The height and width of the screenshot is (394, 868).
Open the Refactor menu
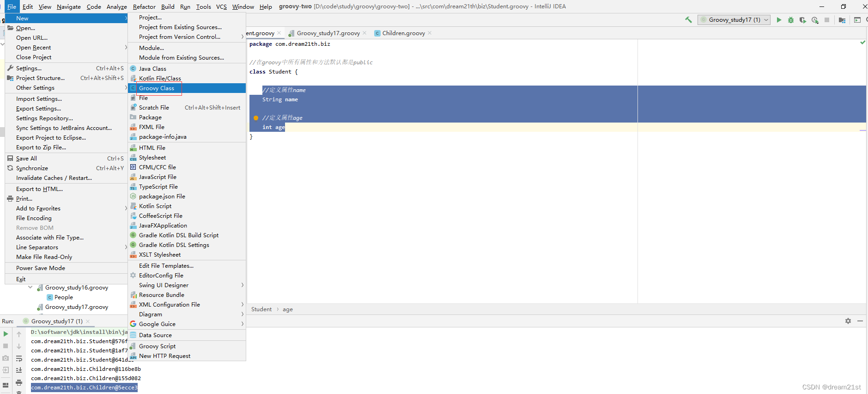coord(144,6)
